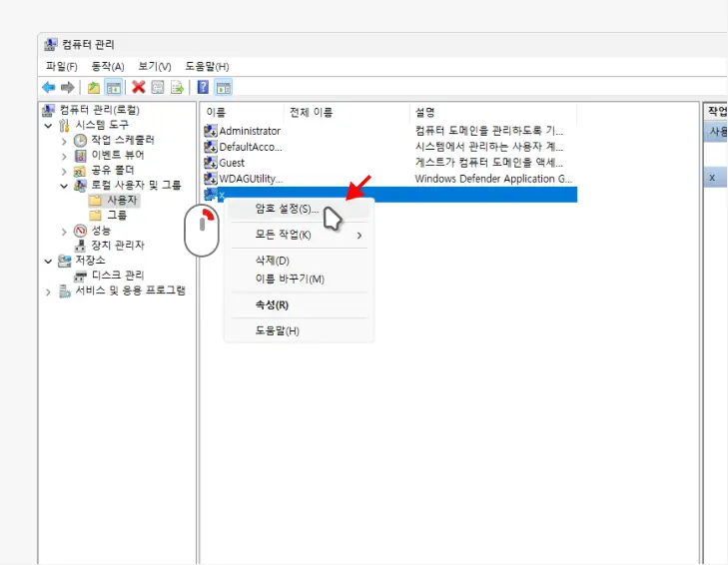
Task: Click the Up one level folder icon
Action: [x=94, y=87]
